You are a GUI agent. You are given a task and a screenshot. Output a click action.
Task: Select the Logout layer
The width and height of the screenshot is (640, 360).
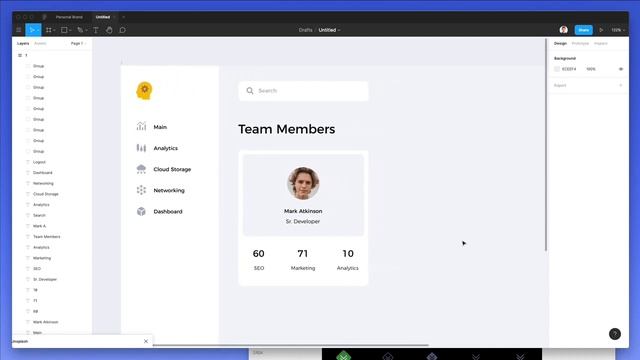click(x=39, y=162)
